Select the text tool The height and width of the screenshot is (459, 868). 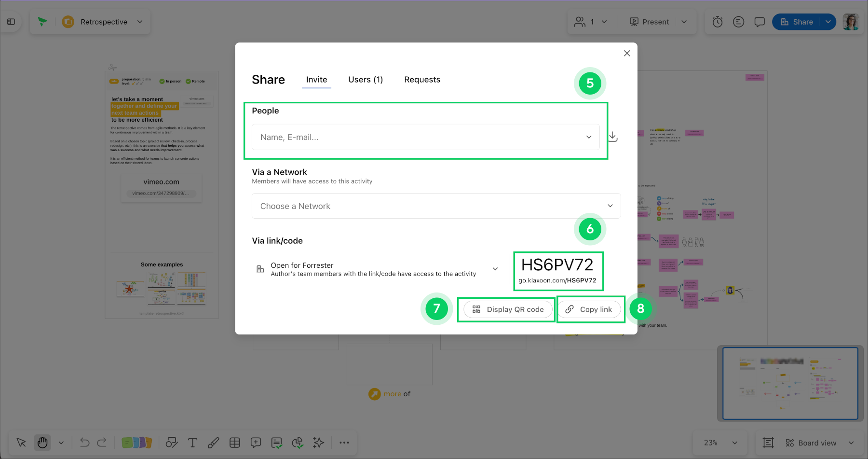(x=192, y=443)
